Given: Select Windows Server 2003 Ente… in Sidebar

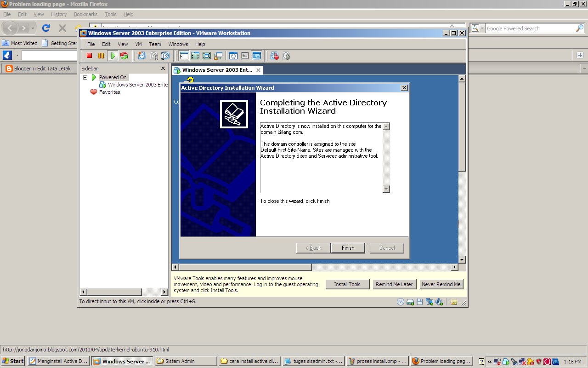Looking at the screenshot, I should tap(134, 85).
